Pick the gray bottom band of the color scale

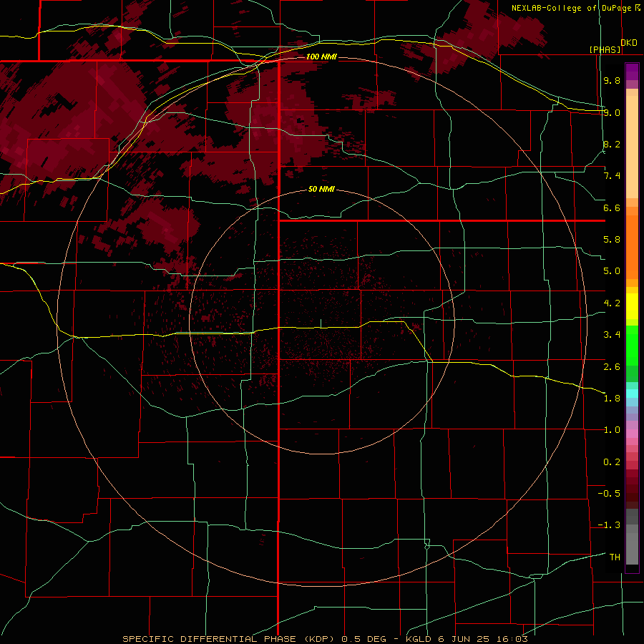[x=632, y=549]
